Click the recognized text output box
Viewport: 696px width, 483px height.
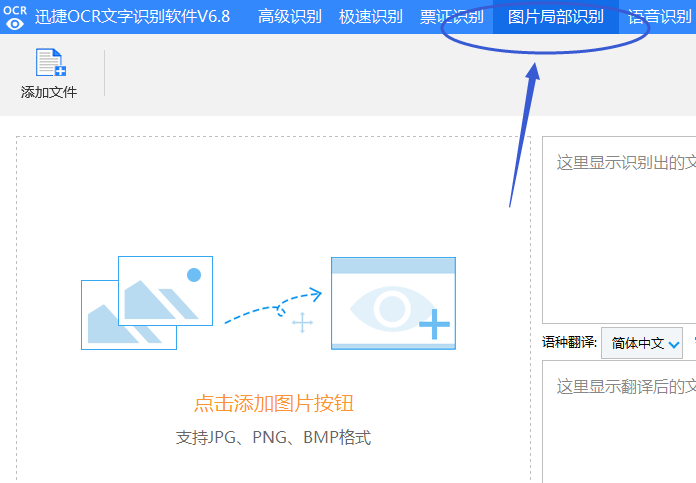click(619, 230)
